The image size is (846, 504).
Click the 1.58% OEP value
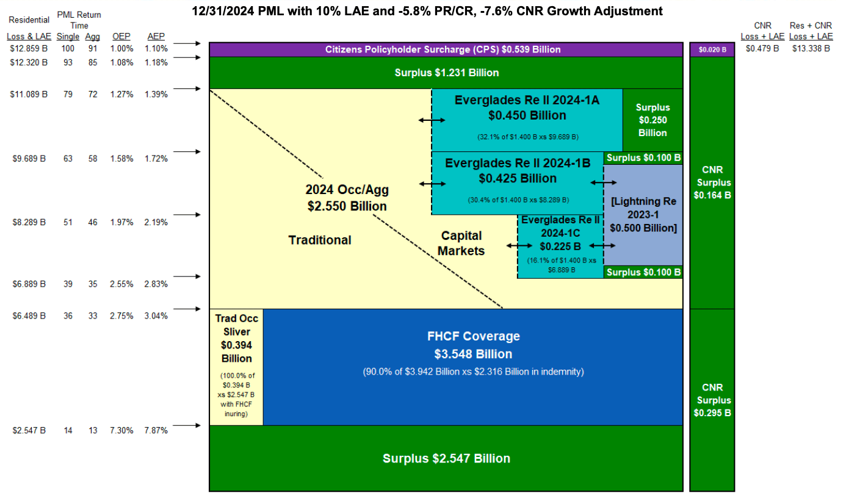(x=122, y=159)
